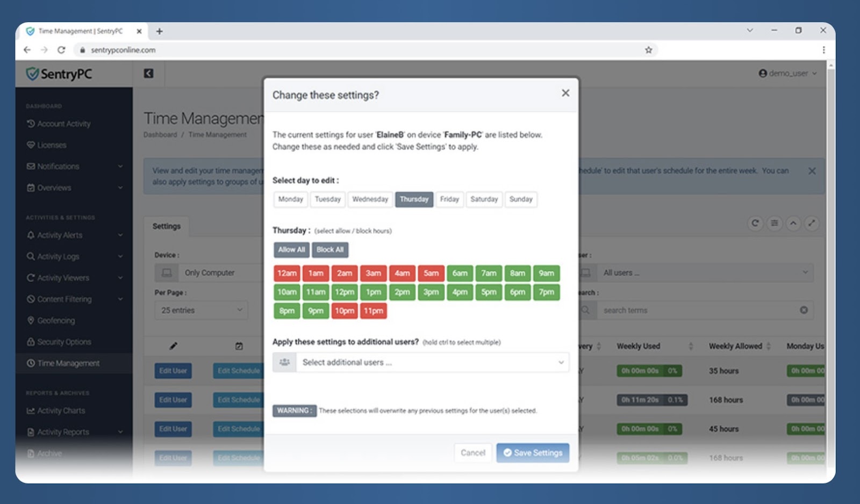Click the refresh icon in the panel toolbar
Image resolution: width=860 pixels, height=504 pixels.
coord(755,223)
